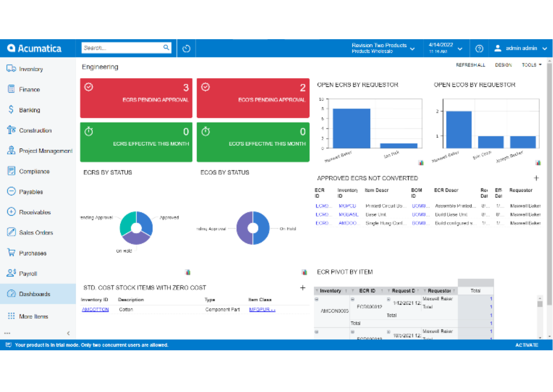Select Payroll in the sidebar
The image size is (553, 392).
(28, 273)
